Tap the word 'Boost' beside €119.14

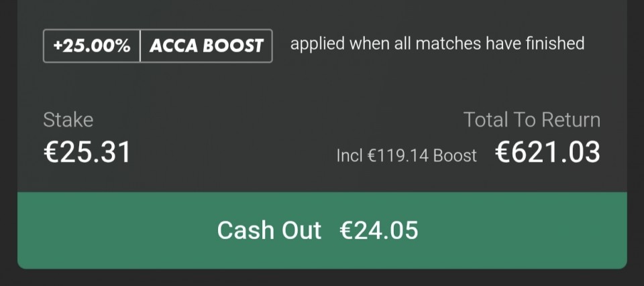[455, 155]
